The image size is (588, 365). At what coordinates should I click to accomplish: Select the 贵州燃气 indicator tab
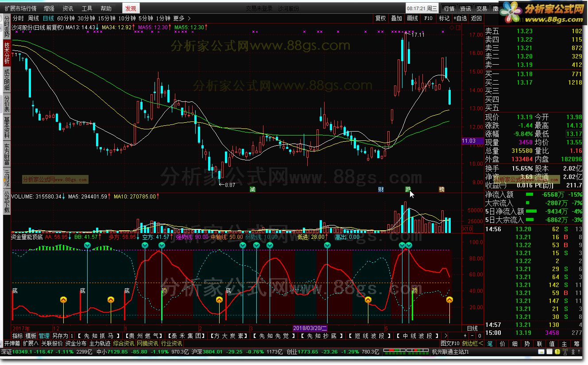[144, 336]
